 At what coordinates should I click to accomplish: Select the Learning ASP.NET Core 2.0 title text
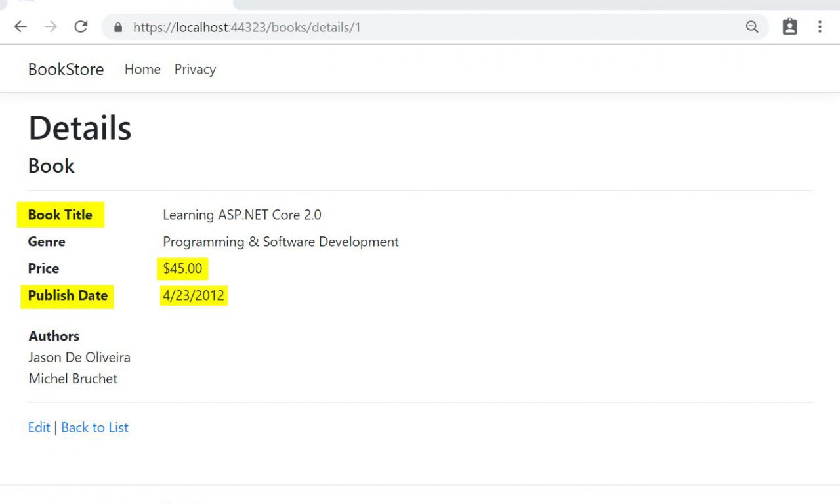(241, 215)
